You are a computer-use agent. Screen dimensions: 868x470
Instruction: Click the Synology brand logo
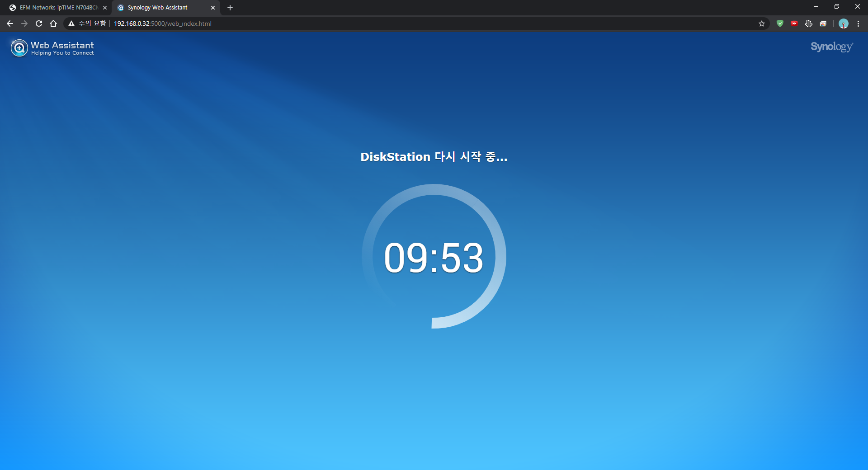[832, 47]
